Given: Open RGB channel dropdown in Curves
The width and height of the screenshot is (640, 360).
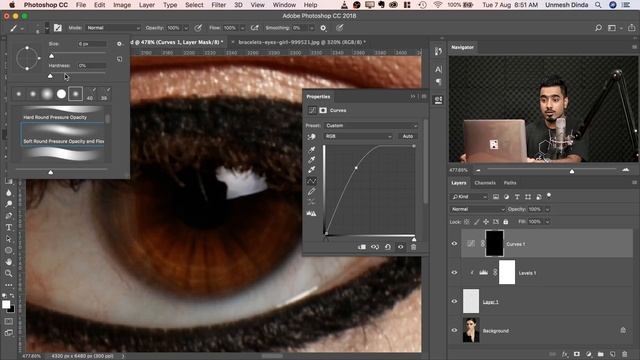Looking at the screenshot, I should pos(358,136).
